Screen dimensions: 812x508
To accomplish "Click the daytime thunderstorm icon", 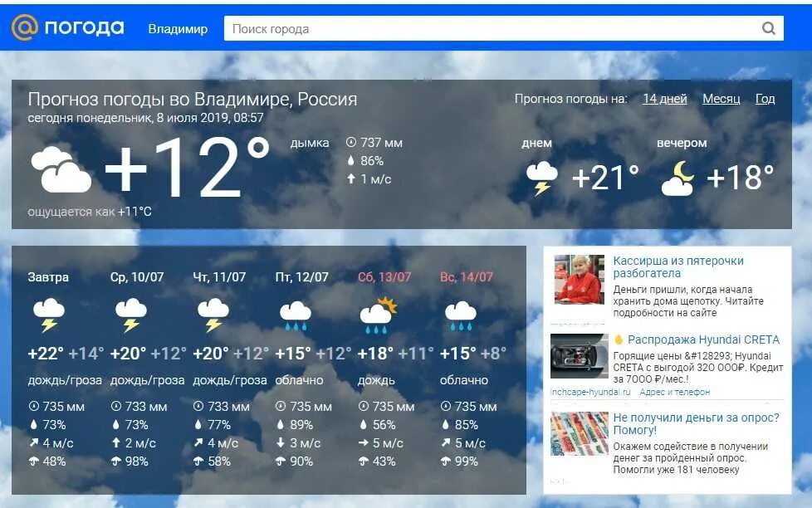I will tap(541, 178).
